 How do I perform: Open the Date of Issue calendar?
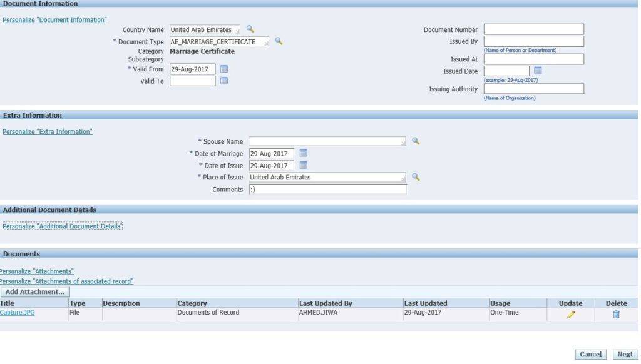(x=302, y=165)
